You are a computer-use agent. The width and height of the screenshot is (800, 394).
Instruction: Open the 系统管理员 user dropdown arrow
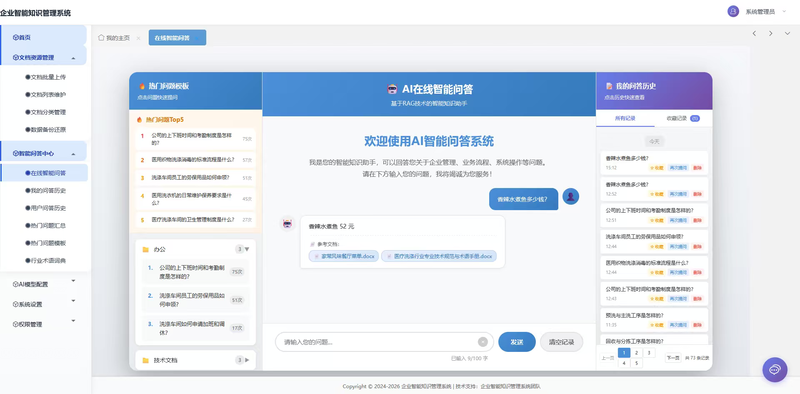[785, 11]
